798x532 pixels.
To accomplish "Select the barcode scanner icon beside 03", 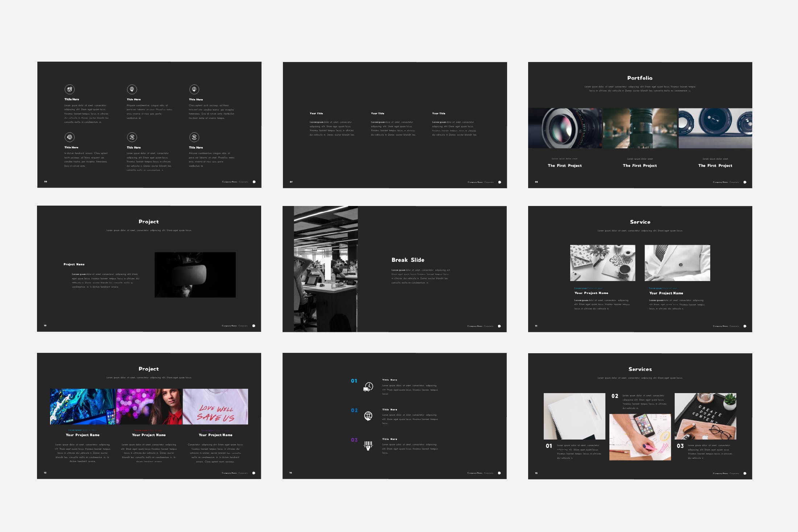I will click(368, 445).
